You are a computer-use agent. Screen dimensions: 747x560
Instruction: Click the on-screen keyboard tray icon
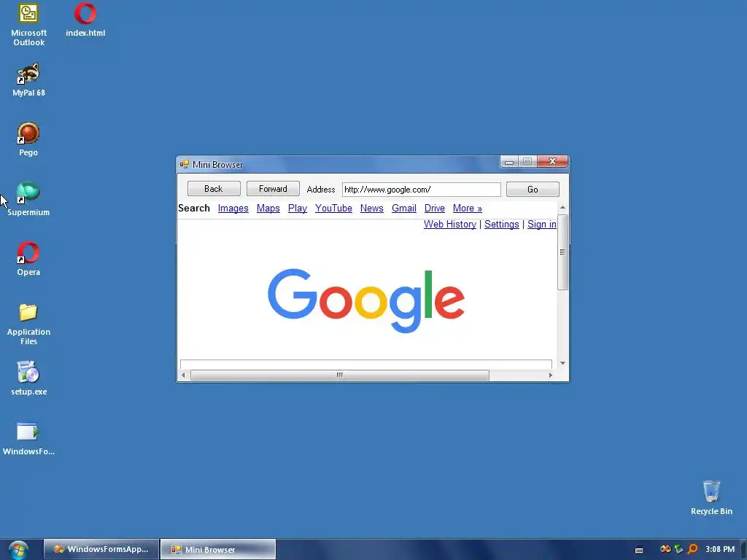(639, 550)
